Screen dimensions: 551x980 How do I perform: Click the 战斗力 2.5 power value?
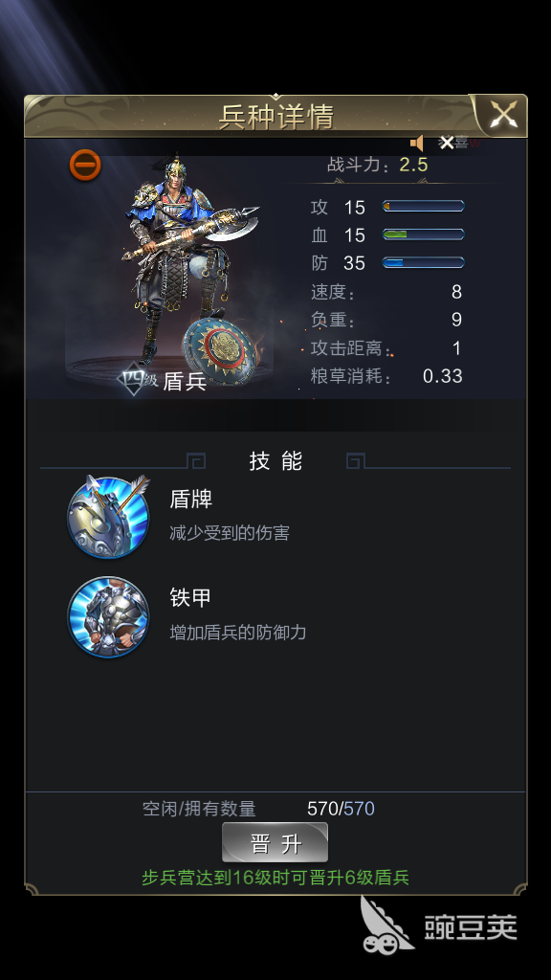coord(413,165)
